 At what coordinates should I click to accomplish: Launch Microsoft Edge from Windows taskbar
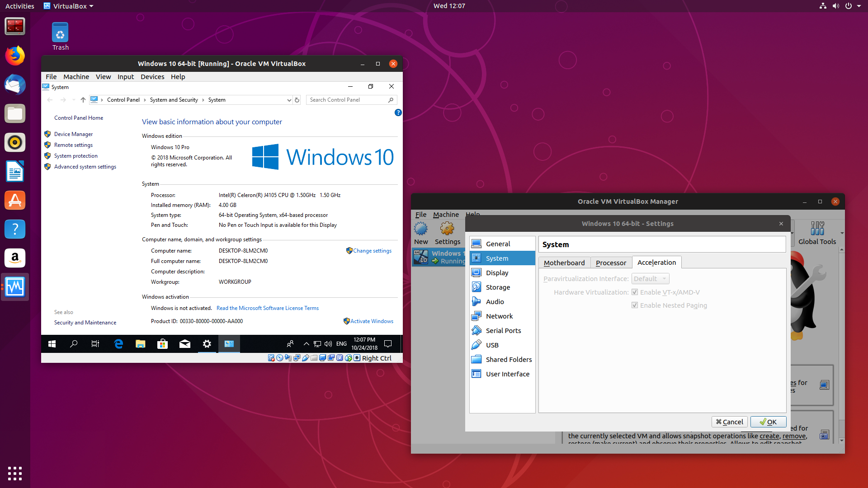coord(118,344)
